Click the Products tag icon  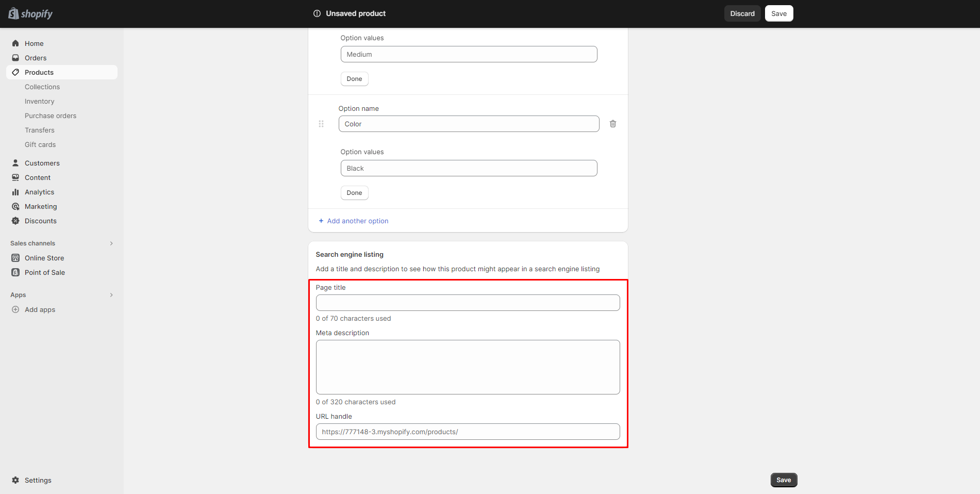(x=15, y=72)
